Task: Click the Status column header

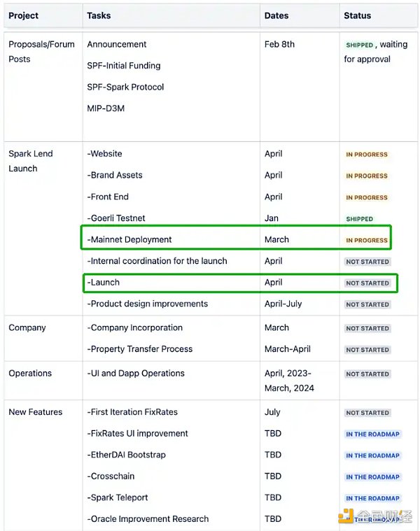Action: [357, 15]
